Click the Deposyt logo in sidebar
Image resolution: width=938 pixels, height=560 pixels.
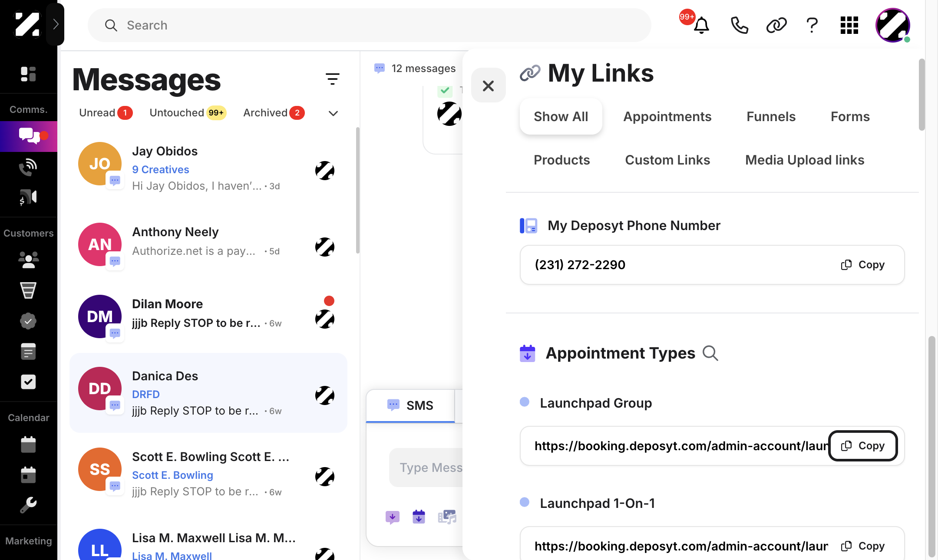click(x=27, y=24)
